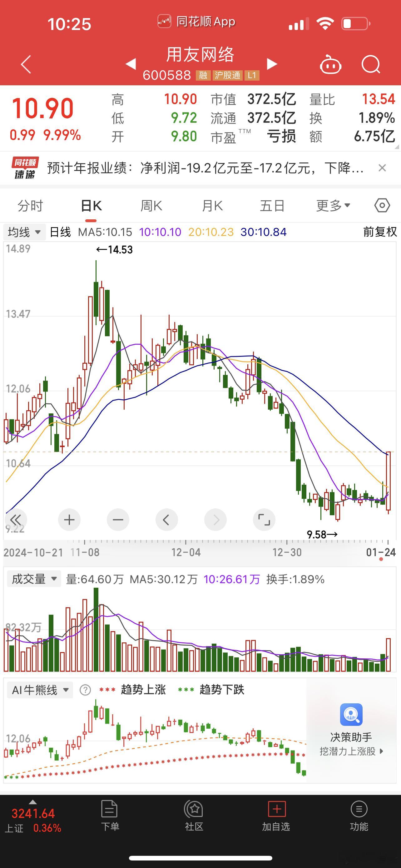This screenshot has width=401, height=868.
Task: Change 前复权 adjustment setting
Action: [x=380, y=232]
